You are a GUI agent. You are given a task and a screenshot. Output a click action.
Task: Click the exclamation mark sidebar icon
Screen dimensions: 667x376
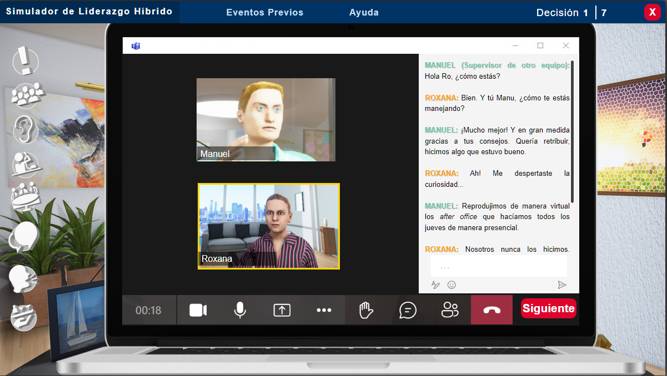25,60
